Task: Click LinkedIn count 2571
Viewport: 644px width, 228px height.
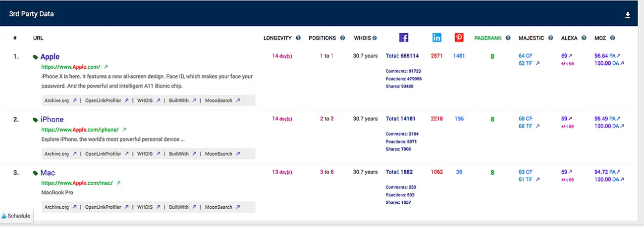Action: (437, 56)
